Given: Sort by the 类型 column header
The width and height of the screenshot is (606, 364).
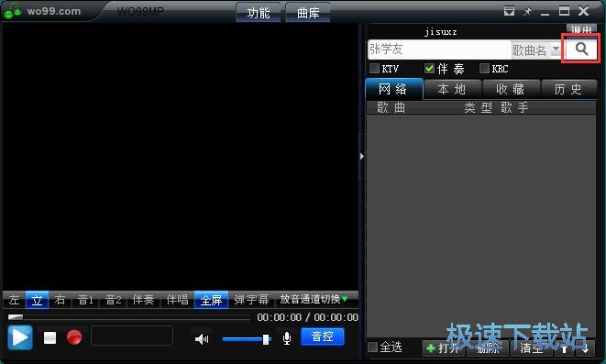Looking at the screenshot, I should (478, 107).
